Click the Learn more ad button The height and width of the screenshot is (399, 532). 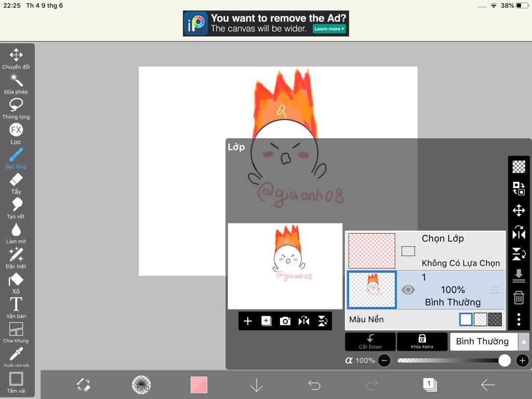[x=329, y=29]
